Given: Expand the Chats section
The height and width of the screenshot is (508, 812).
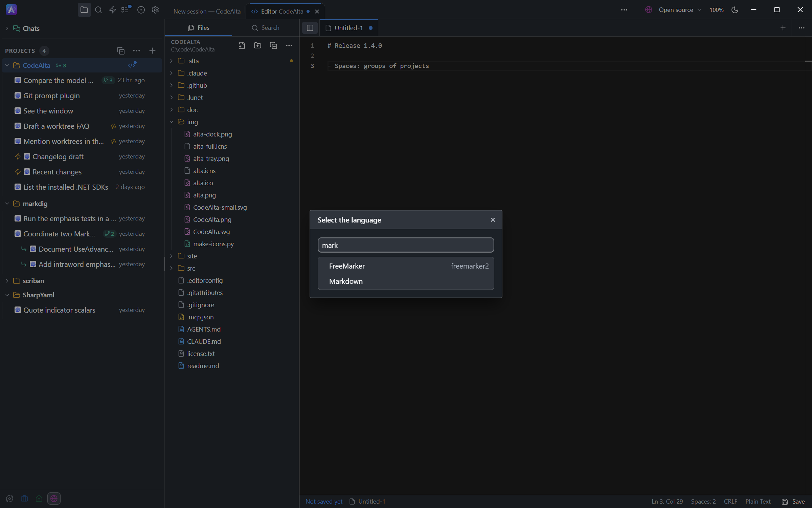Looking at the screenshot, I should click(7, 28).
